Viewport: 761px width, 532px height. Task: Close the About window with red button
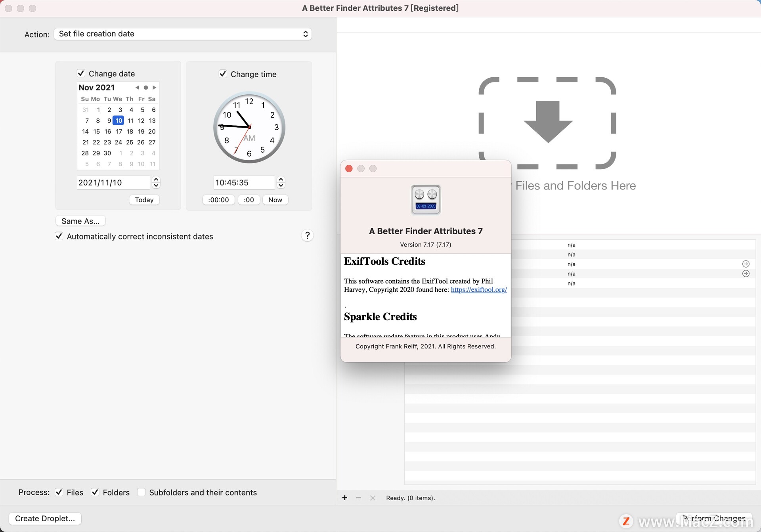[x=349, y=168]
